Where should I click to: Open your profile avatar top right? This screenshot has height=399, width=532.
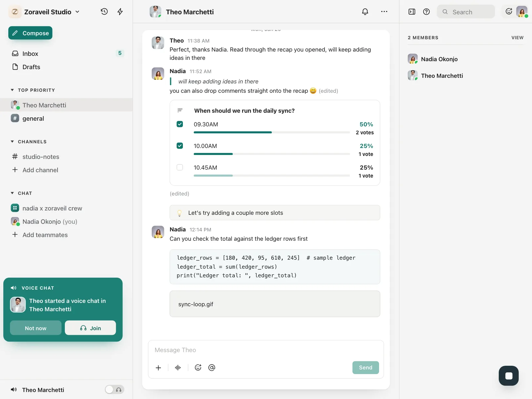pos(522,12)
